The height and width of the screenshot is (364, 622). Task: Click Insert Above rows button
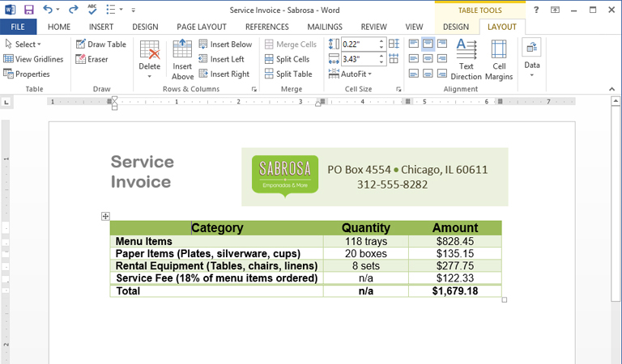(x=182, y=60)
